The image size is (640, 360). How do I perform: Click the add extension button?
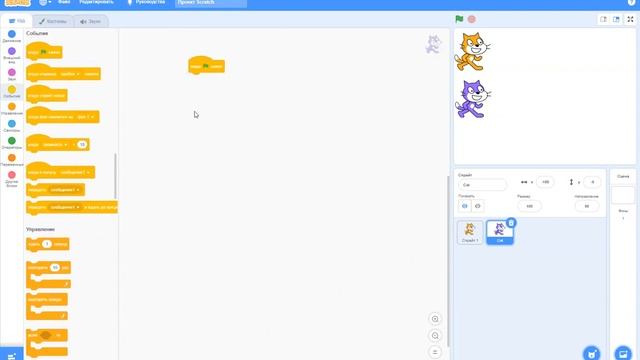coord(11,354)
